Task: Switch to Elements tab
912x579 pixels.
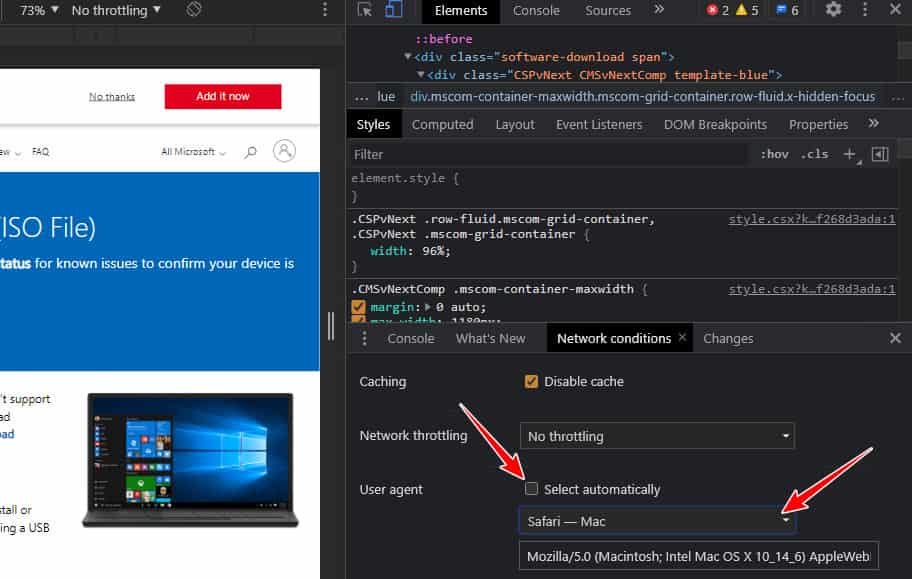Action: pyautogui.click(x=461, y=10)
